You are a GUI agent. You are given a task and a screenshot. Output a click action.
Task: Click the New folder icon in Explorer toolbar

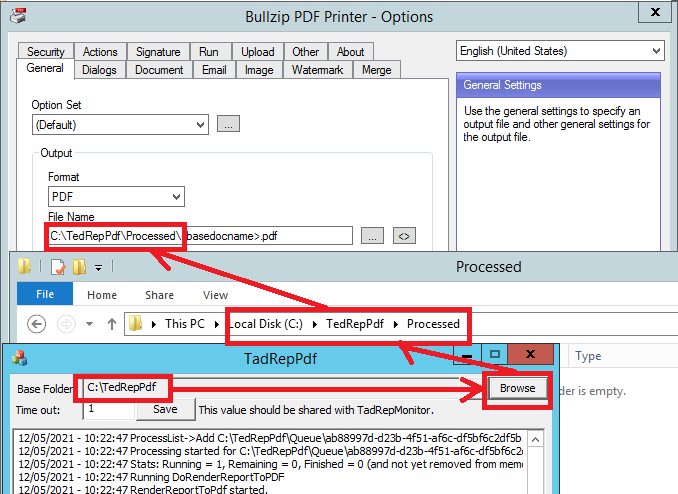80,266
